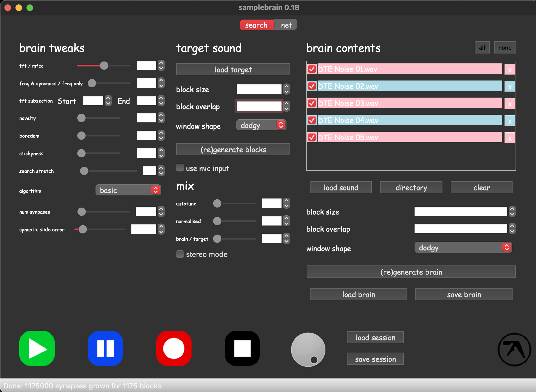Enable the use mic input checkbox
The image size is (536, 392).
[180, 168]
